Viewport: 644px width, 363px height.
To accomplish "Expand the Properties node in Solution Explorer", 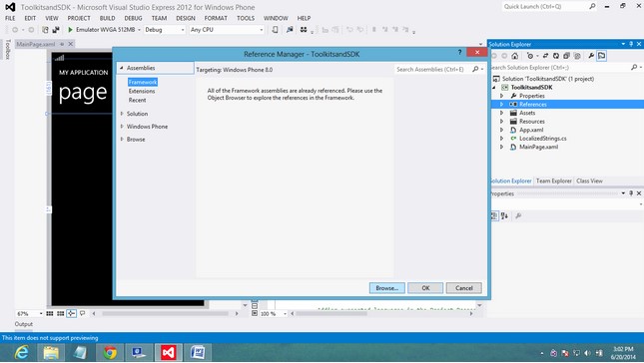I will point(501,96).
